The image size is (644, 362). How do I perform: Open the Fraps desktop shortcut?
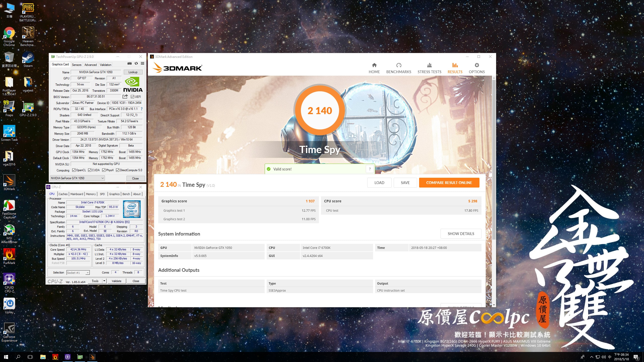pos(9,109)
